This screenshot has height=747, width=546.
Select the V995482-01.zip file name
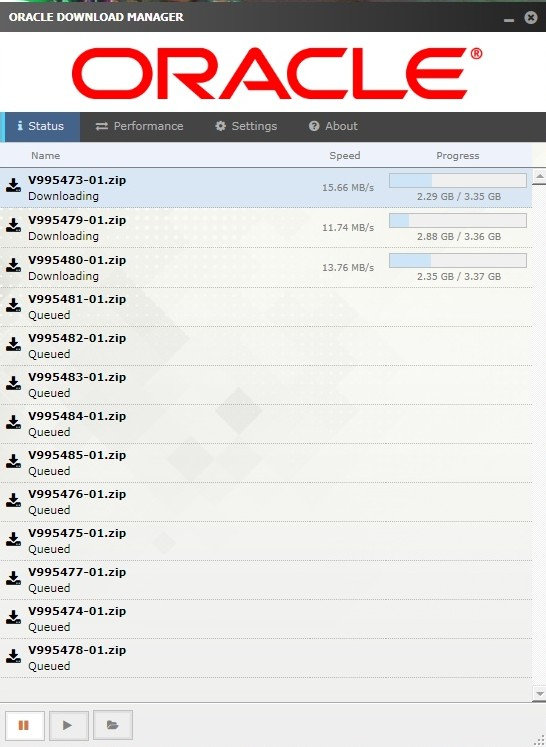(77, 339)
